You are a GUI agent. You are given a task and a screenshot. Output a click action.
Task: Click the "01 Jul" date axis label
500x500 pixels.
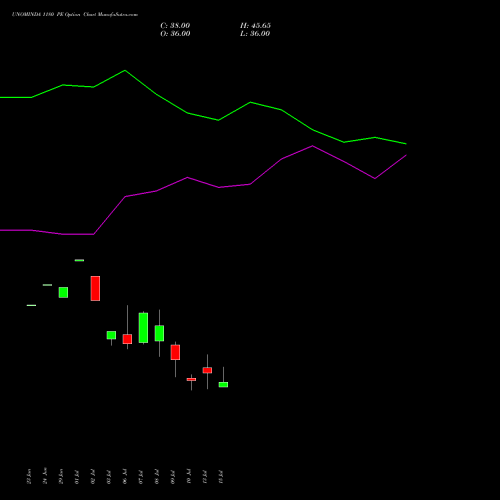77,477
